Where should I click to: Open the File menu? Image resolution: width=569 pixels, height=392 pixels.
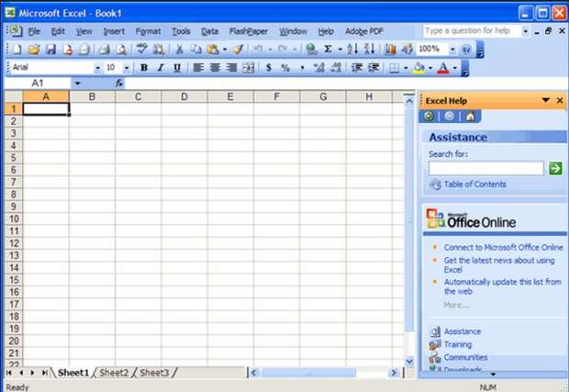34,31
